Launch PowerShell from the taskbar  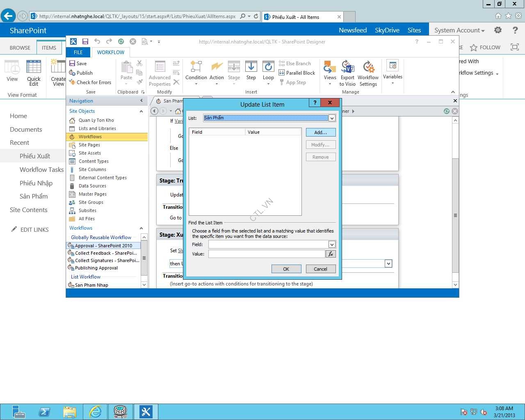coord(44,411)
